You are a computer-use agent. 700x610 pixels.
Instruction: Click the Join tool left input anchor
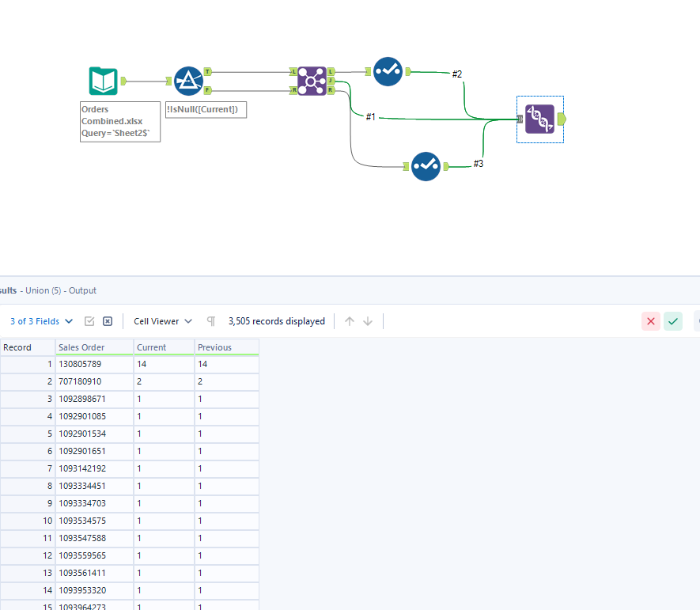click(x=293, y=71)
